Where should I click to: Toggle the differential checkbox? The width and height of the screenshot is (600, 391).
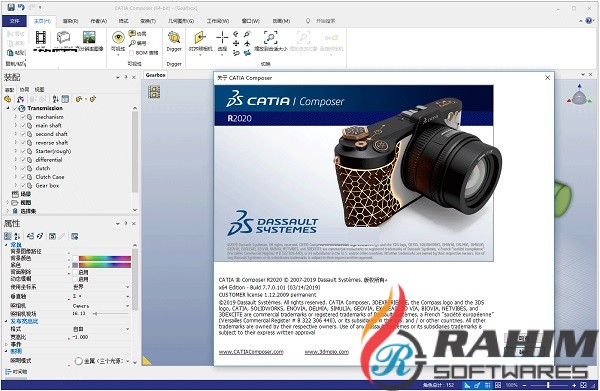pyautogui.click(x=23, y=160)
